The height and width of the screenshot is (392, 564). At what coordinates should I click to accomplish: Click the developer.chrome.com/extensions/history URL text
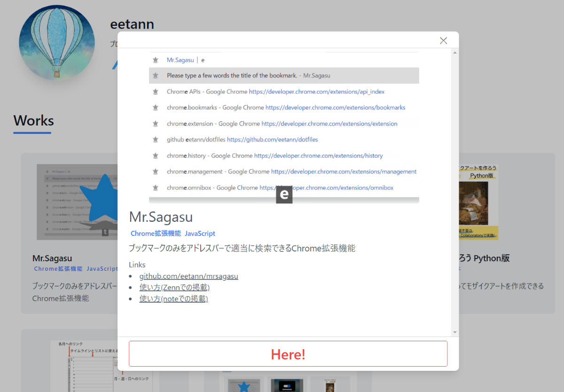click(x=319, y=156)
